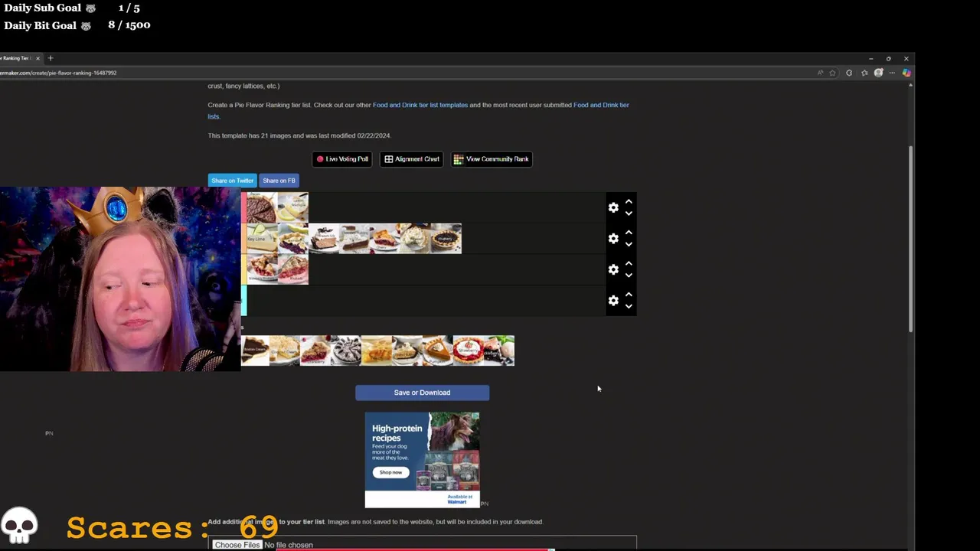The width and height of the screenshot is (980, 551).
Task: Open settings gear for the red tier row
Action: 613,207
